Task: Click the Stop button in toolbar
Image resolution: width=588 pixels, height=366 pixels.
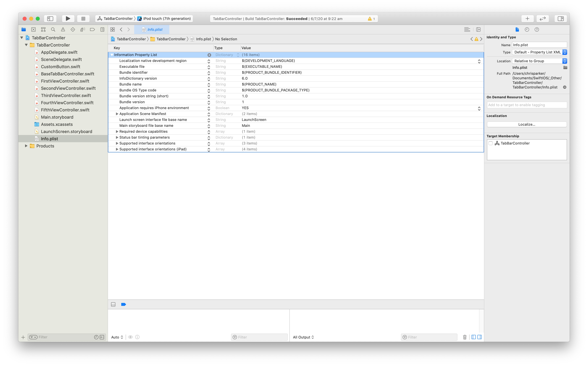Action: pyautogui.click(x=83, y=19)
